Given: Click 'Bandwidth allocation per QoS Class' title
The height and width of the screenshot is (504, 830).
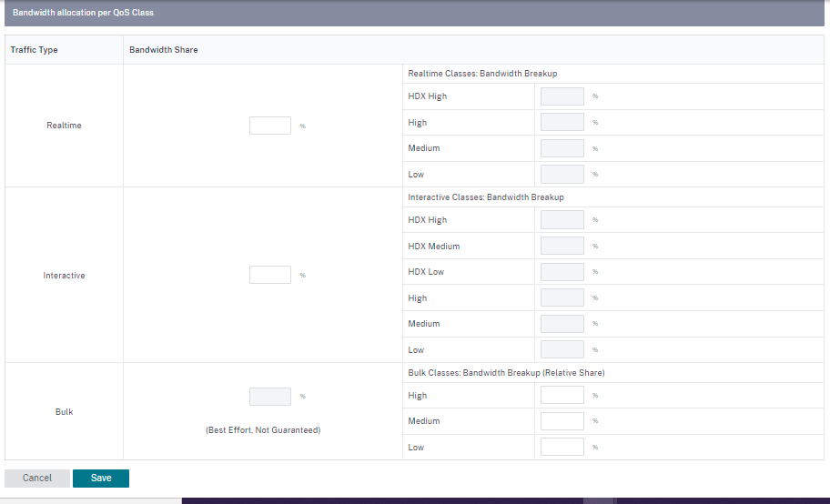Looking at the screenshot, I should coord(83,12).
